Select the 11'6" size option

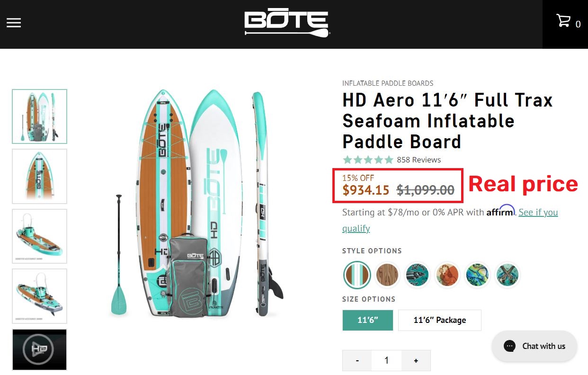(x=367, y=320)
